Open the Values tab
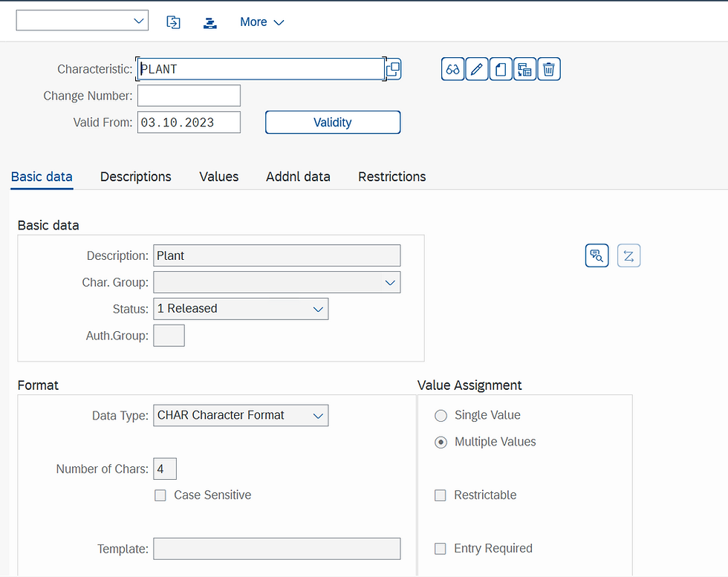The height and width of the screenshot is (577, 728). coord(218,177)
